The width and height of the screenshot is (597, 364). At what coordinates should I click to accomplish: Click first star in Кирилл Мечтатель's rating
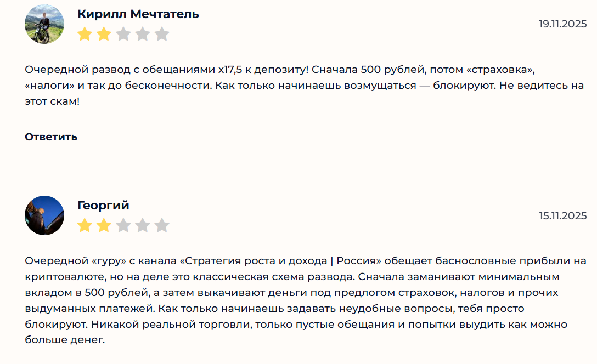(85, 35)
